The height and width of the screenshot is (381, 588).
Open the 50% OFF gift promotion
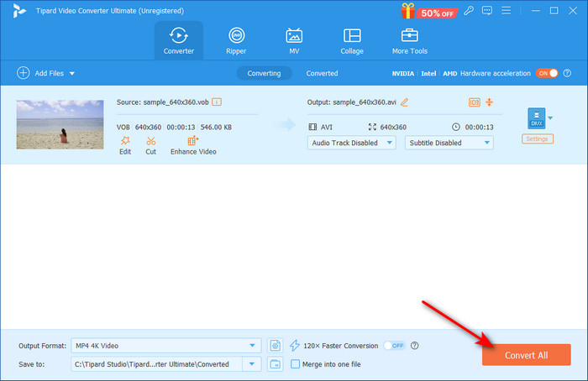click(x=429, y=11)
